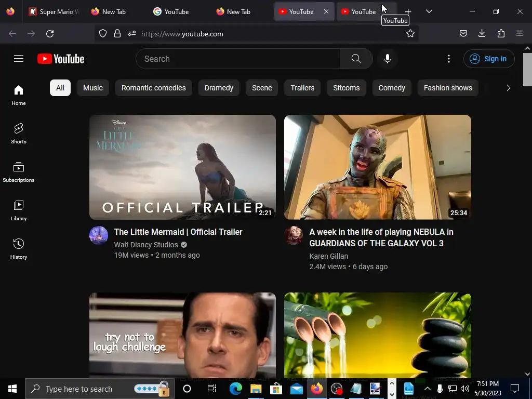Filter by Comedy chip
Image resolution: width=532 pixels, height=399 pixels.
392,88
